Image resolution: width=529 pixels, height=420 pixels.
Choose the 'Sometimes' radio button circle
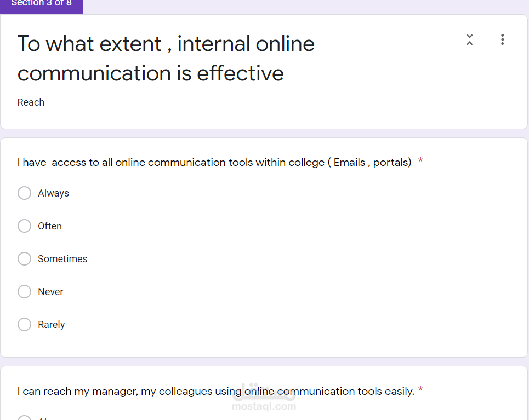tap(25, 259)
